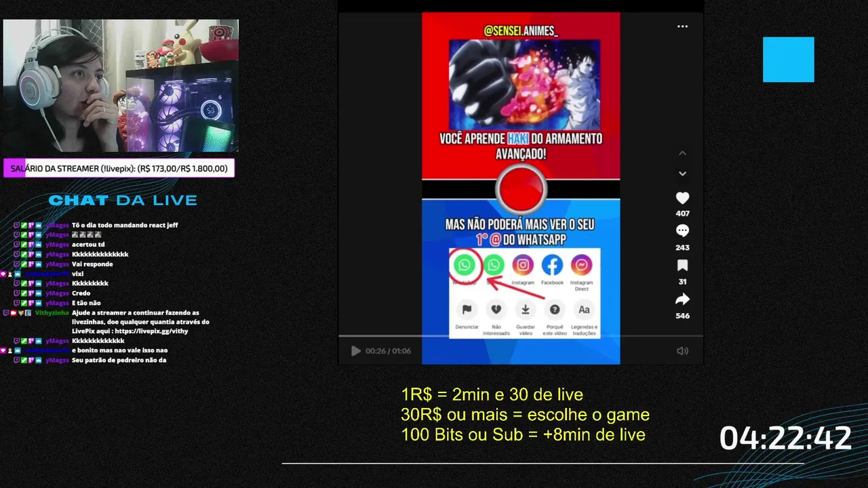
Task: Play the video with play button
Action: [355, 351]
